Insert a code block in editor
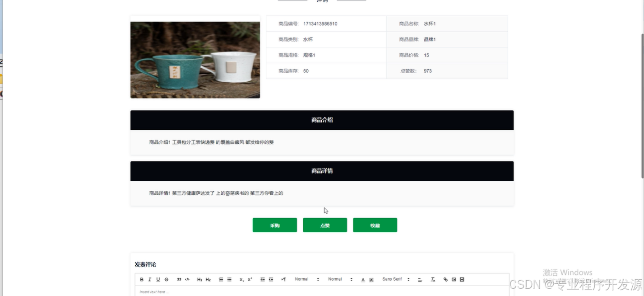The width and height of the screenshot is (644, 296). [187, 280]
